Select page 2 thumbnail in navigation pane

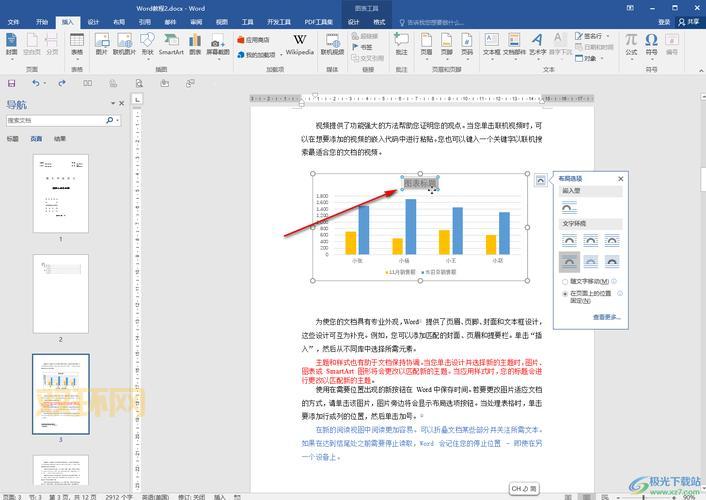point(61,292)
